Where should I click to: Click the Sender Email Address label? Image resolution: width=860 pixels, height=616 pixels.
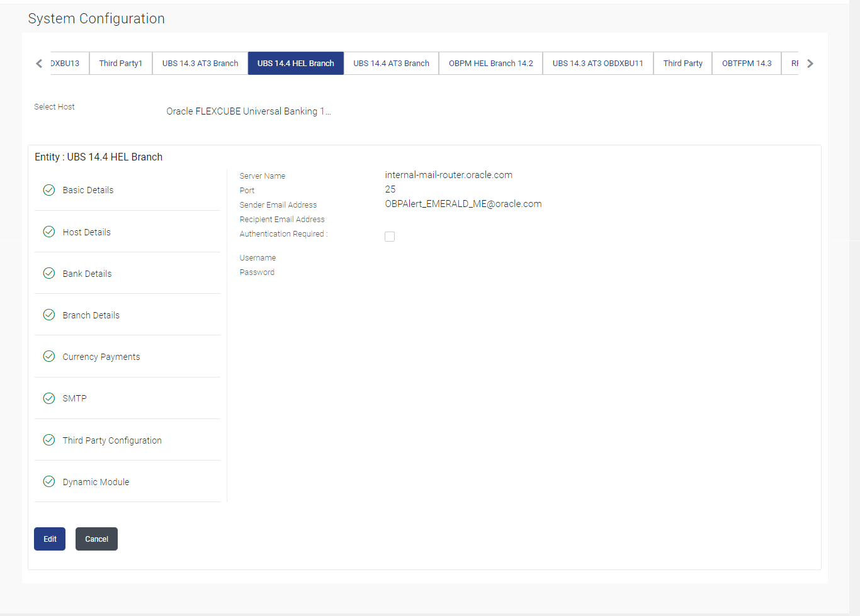(x=278, y=205)
